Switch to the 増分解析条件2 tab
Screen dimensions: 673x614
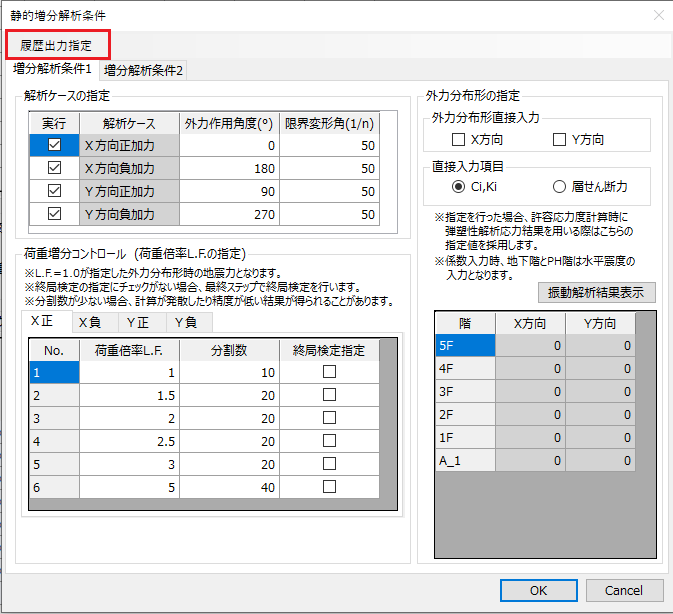(143, 70)
